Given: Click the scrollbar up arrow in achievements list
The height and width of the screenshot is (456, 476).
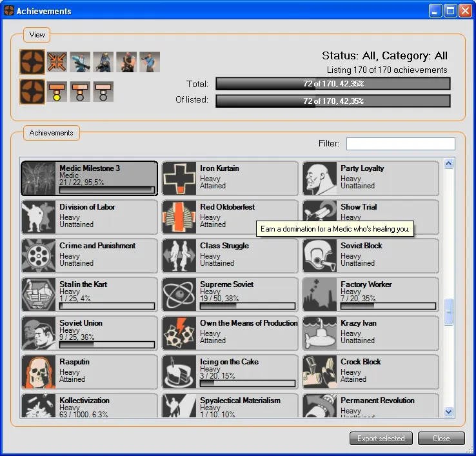Looking at the screenshot, I should pyautogui.click(x=449, y=164).
